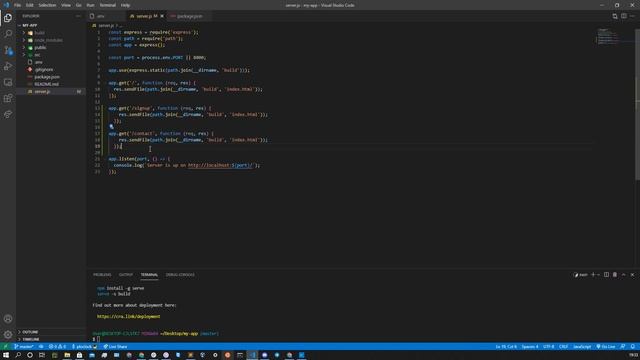The image size is (640, 360).
Task: Open the Selection menu
Action: [x=47, y=5]
